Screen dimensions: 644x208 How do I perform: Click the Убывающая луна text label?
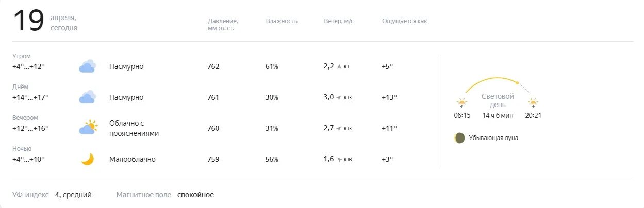pos(493,138)
